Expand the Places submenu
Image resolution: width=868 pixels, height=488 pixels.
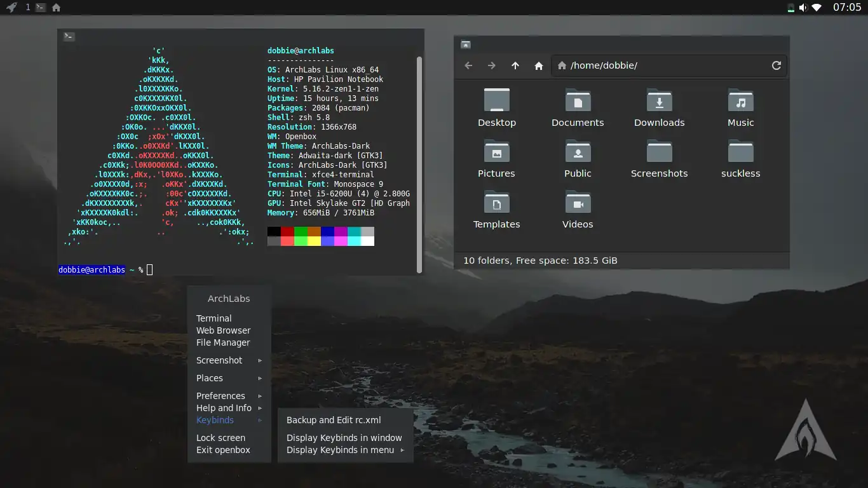coord(210,378)
